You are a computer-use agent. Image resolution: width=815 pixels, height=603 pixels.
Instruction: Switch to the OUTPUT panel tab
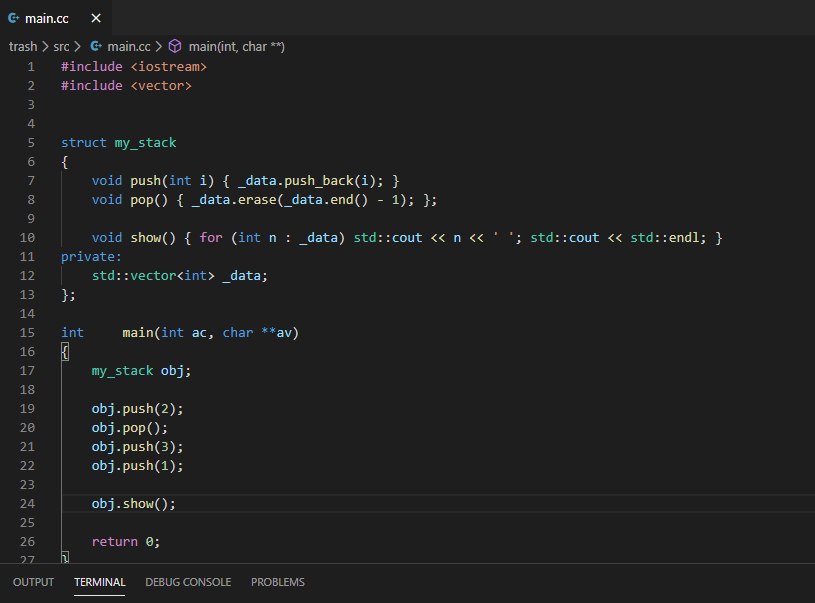pos(33,582)
